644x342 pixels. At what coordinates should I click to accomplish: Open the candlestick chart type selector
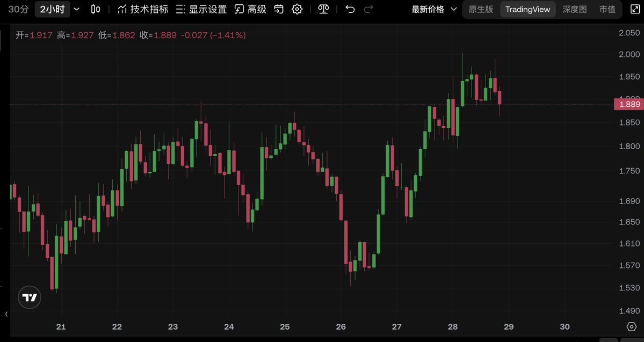(x=96, y=9)
